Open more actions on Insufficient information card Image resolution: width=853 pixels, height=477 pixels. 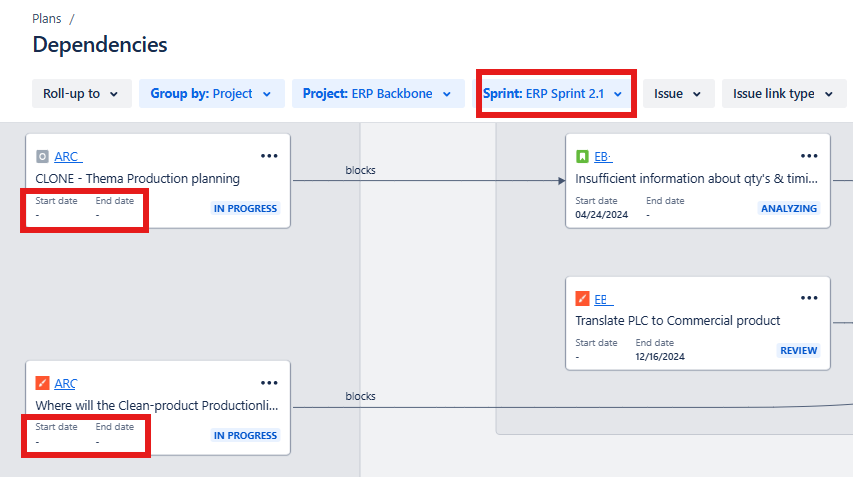[809, 156]
